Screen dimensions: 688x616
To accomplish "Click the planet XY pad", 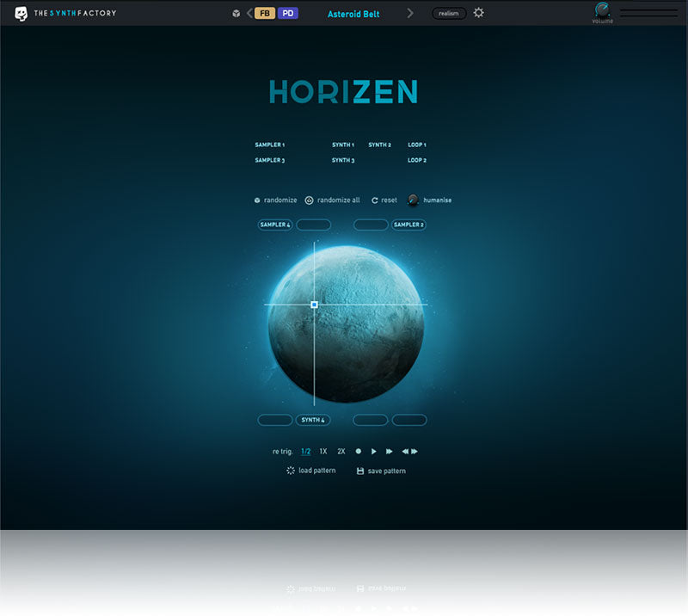I will coord(346,323).
